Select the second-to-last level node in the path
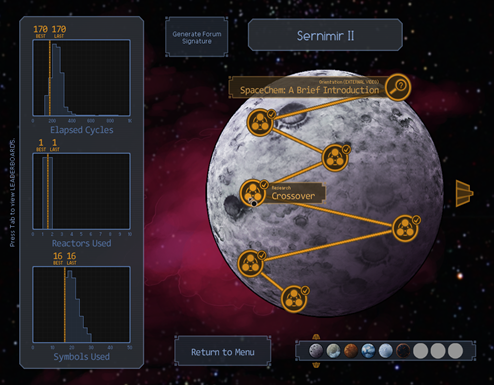This screenshot has width=494, height=385. tap(250, 263)
